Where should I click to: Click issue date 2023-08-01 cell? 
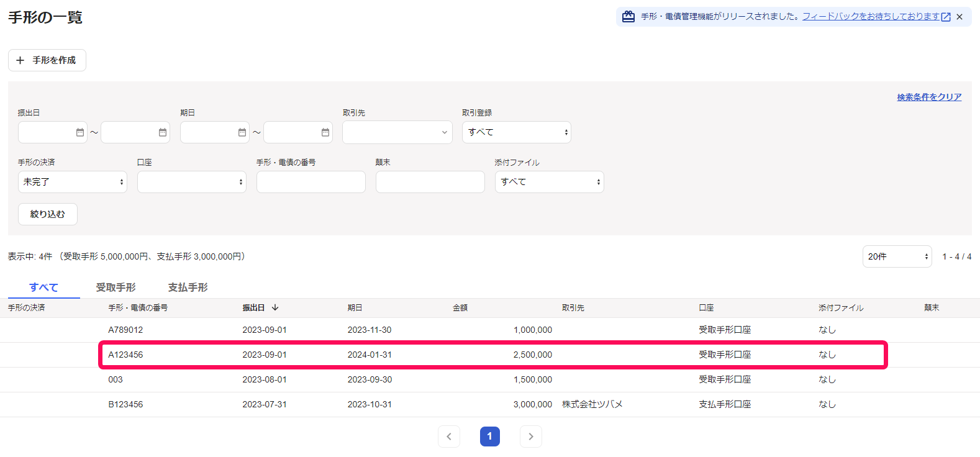click(265, 379)
